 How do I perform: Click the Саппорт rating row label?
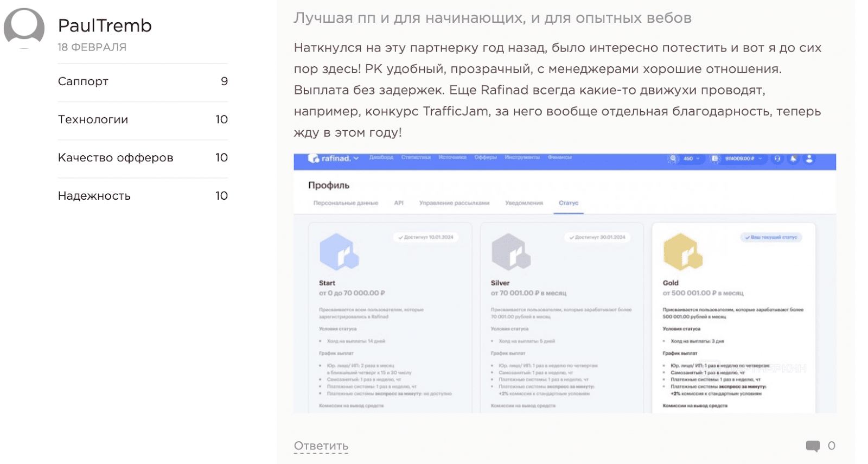(x=83, y=81)
